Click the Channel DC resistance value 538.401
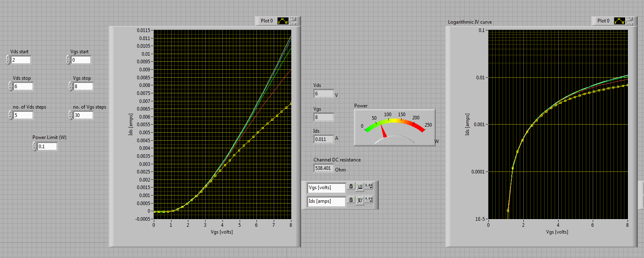This screenshot has height=258, width=644. coord(324,168)
